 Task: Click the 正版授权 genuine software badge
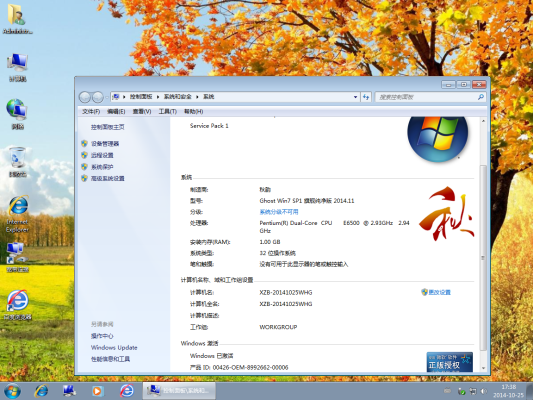tap(449, 362)
